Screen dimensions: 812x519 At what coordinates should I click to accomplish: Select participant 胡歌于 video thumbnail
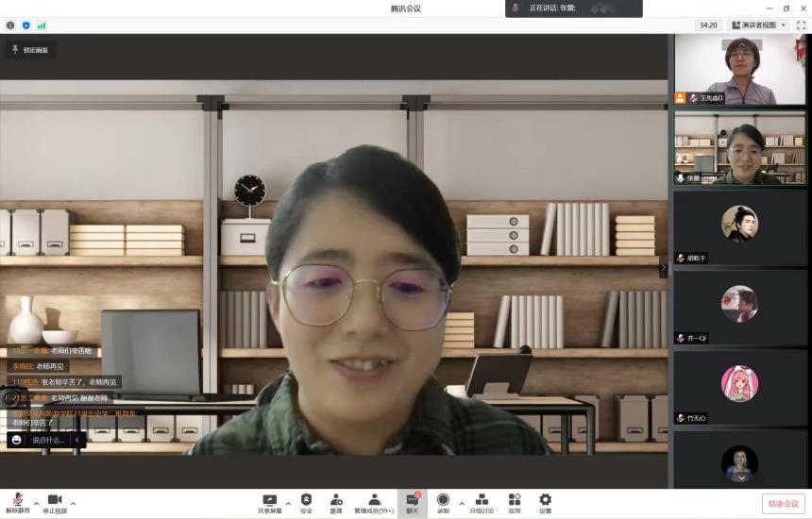point(739,227)
